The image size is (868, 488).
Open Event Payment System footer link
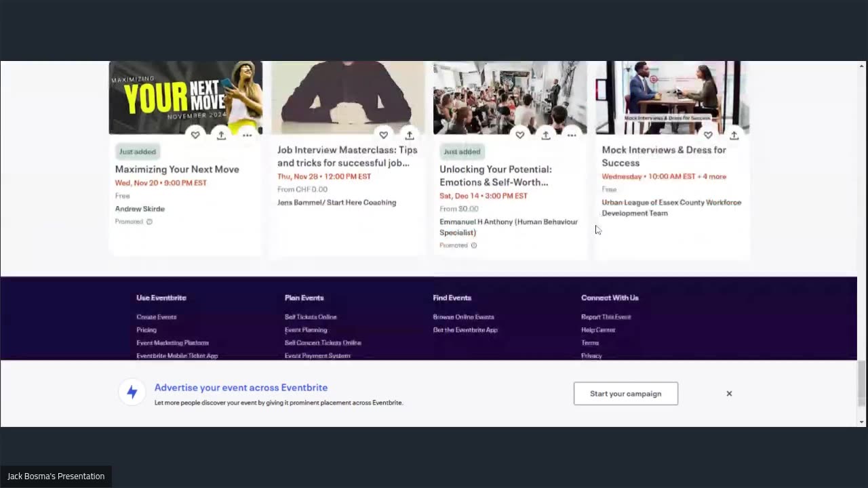click(317, 356)
